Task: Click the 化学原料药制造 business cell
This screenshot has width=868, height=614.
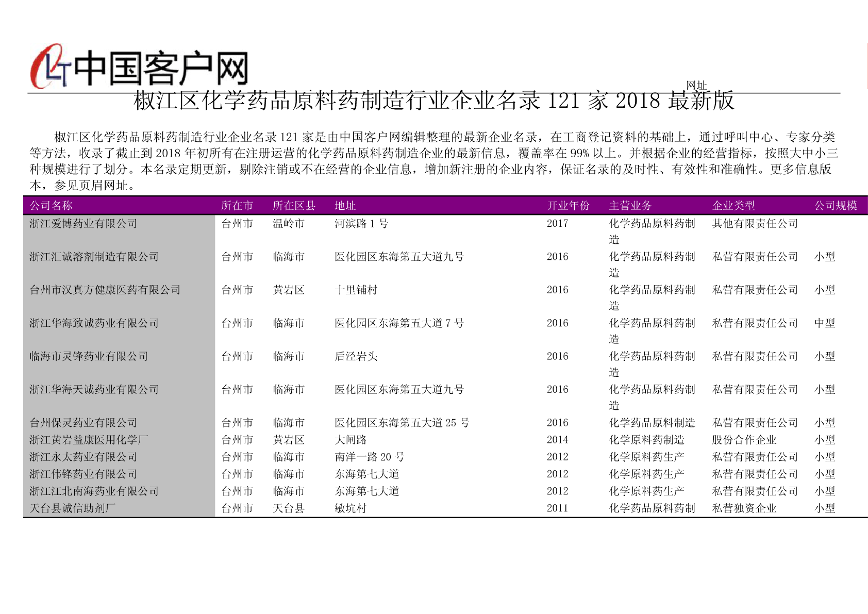Action: [647, 440]
